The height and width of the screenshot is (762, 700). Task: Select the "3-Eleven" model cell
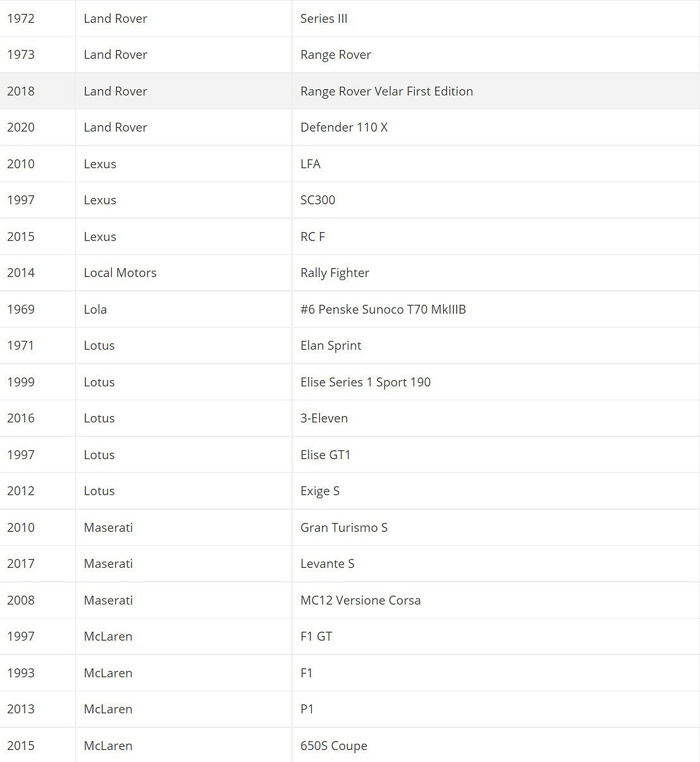324,418
